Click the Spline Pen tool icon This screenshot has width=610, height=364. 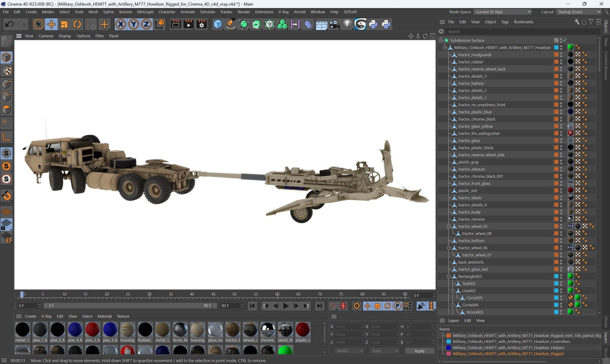click(231, 24)
